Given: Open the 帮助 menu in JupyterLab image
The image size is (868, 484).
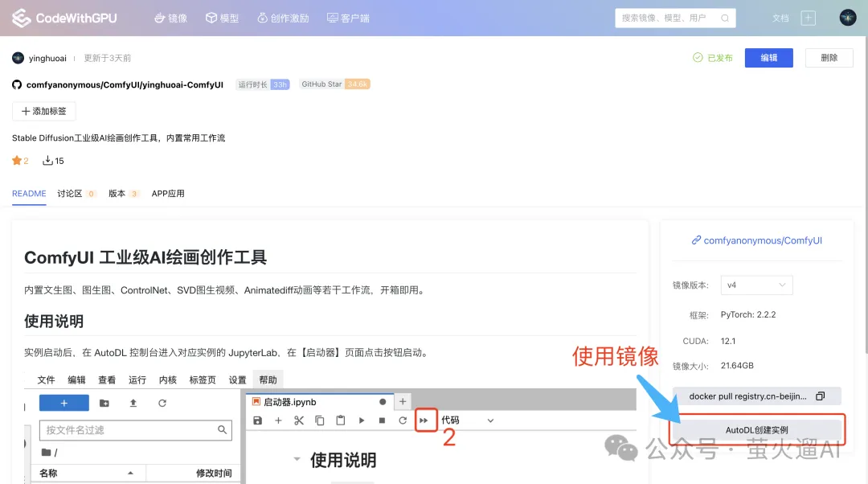Looking at the screenshot, I should tap(268, 380).
